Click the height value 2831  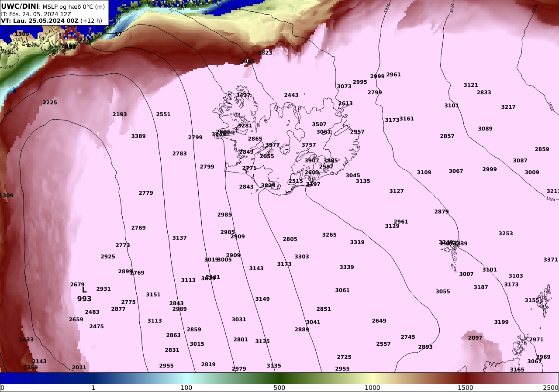click(172, 350)
